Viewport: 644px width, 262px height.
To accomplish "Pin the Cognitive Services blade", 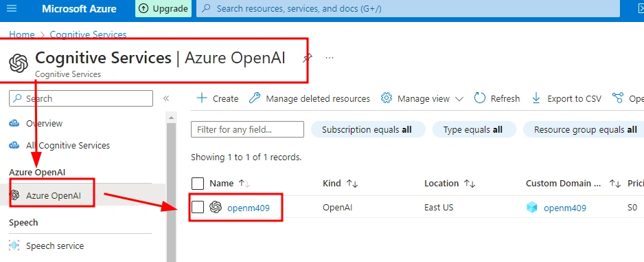I will click(307, 58).
